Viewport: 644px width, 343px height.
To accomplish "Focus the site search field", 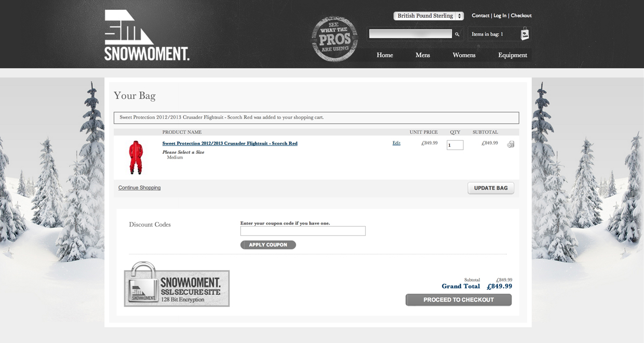I will (410, 34).
